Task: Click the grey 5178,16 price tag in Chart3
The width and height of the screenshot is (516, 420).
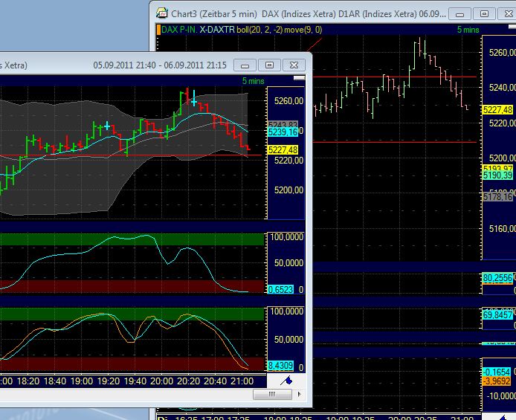Action: point(497,197)
